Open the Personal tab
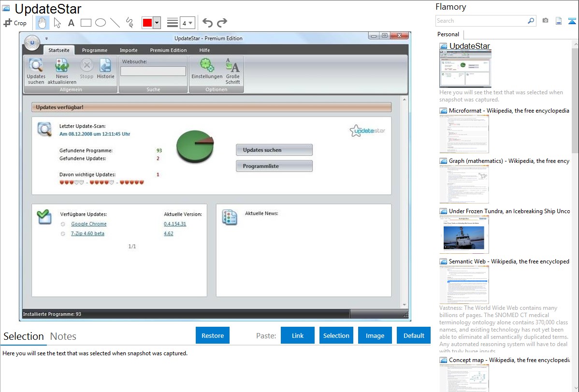 click(x=449, y=34)
